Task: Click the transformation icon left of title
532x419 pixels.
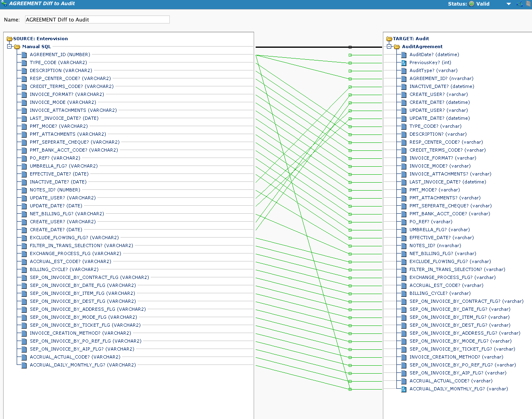Action: click(4, 4)
